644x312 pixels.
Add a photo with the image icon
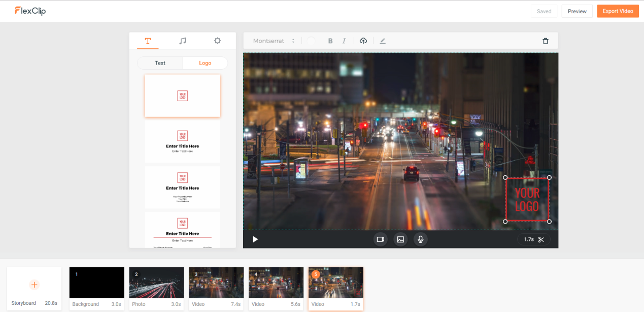[400, 239]
